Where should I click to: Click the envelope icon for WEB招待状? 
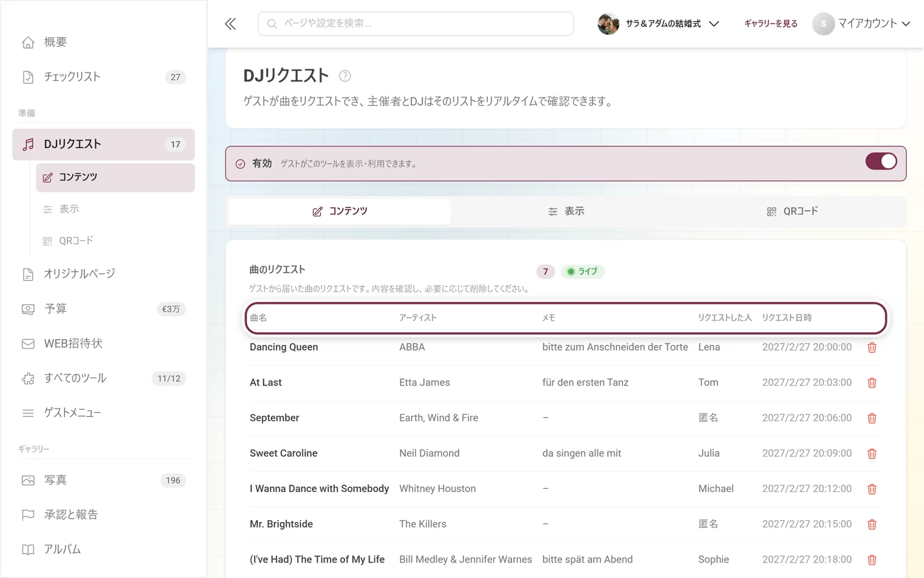(x=28, y=344)
